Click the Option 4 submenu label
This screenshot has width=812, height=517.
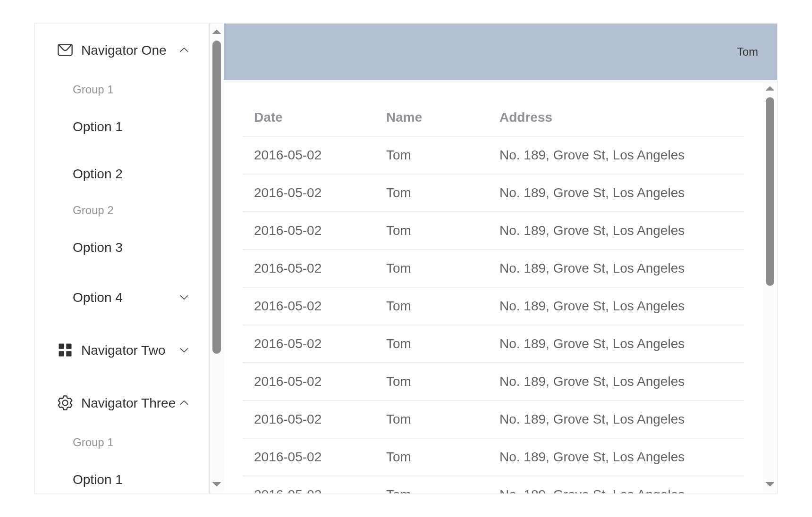pyautogui.click(x=98, y=298)
